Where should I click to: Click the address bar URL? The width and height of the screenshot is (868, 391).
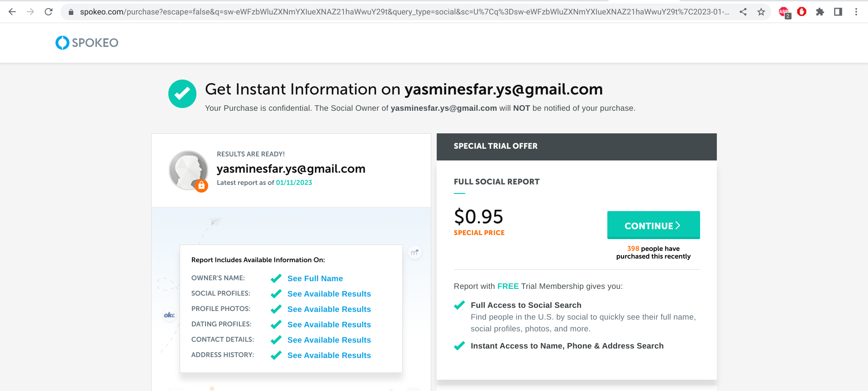403,12
